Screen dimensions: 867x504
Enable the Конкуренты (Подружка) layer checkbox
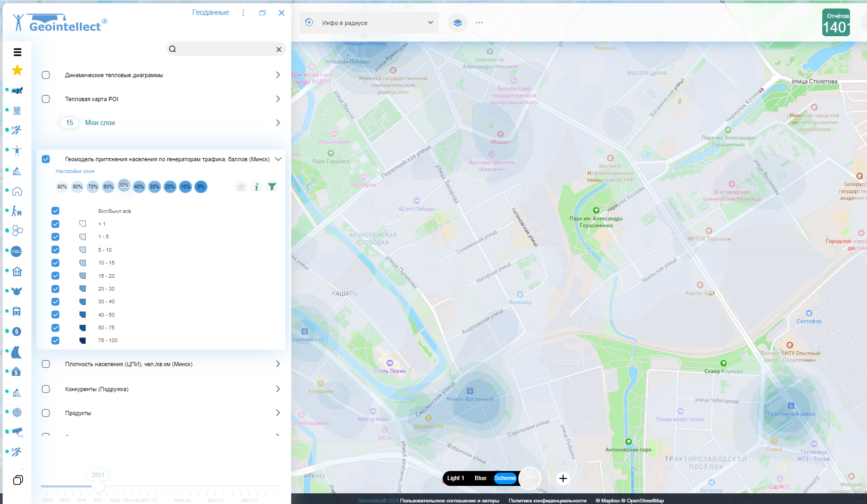coord(46,389)
